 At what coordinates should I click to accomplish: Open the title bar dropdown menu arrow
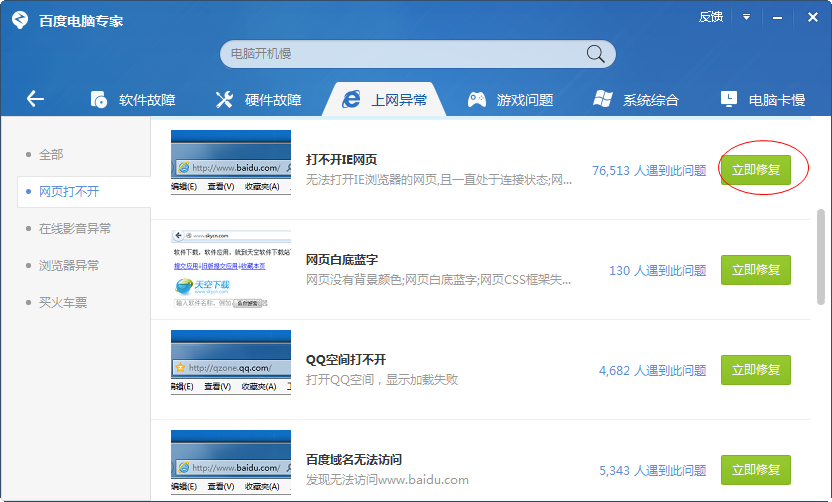pos(745,17)
